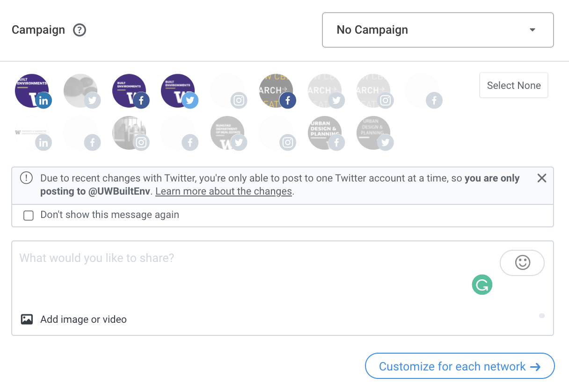Dismiss the Twitter changes notification
Image resolution: width=569 pixels, height=392 pixels.
click(541, 178)
